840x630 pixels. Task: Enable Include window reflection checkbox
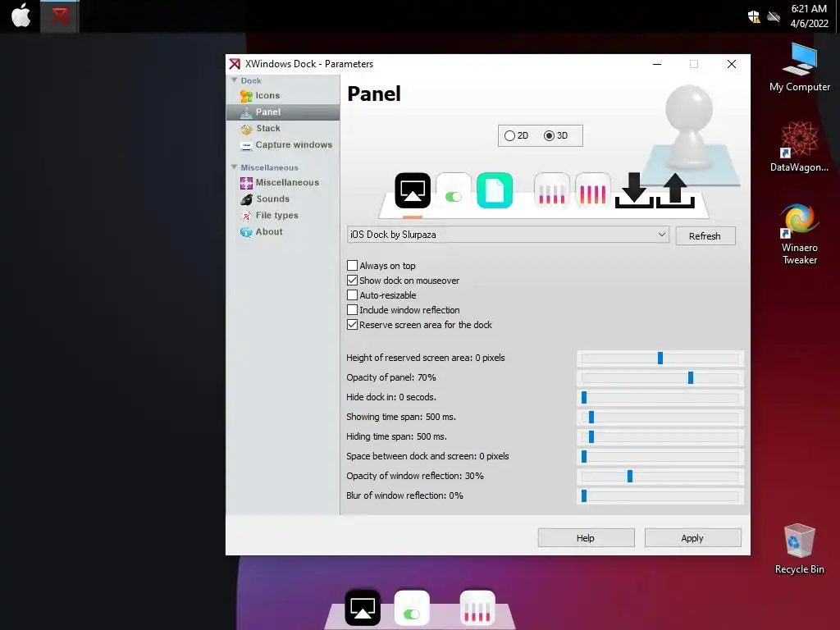pos(352,309)
